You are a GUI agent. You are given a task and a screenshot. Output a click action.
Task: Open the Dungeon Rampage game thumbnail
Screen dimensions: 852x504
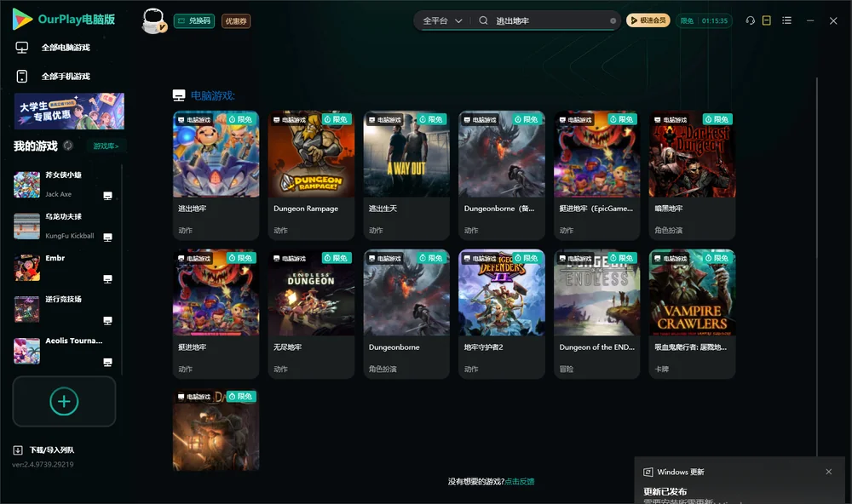(x=311, y=154)
